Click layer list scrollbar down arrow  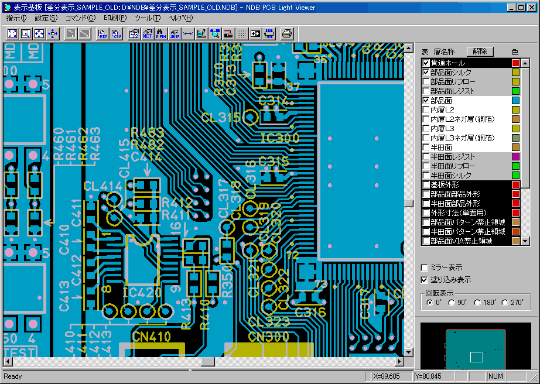525,241
